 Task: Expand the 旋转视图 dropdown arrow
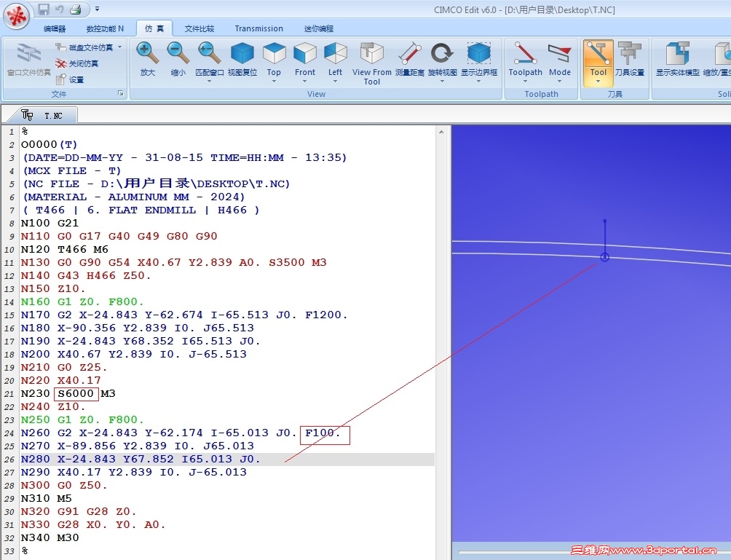(x=443, y=82)
